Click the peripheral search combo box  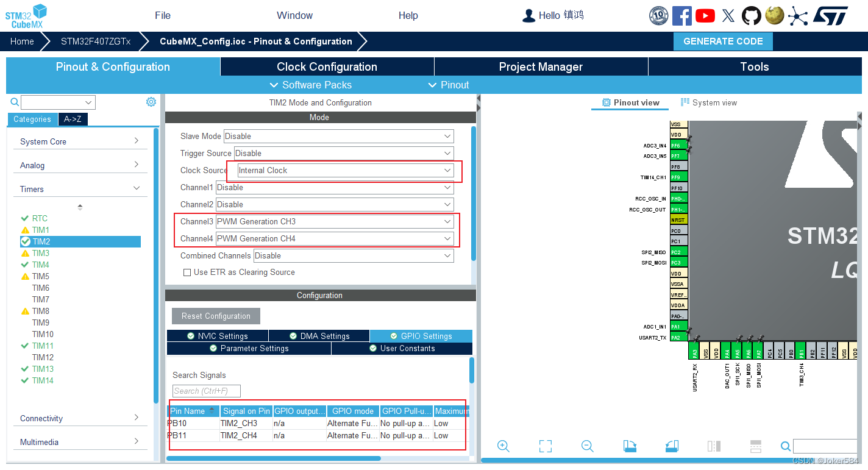click(x=58, y=102)
